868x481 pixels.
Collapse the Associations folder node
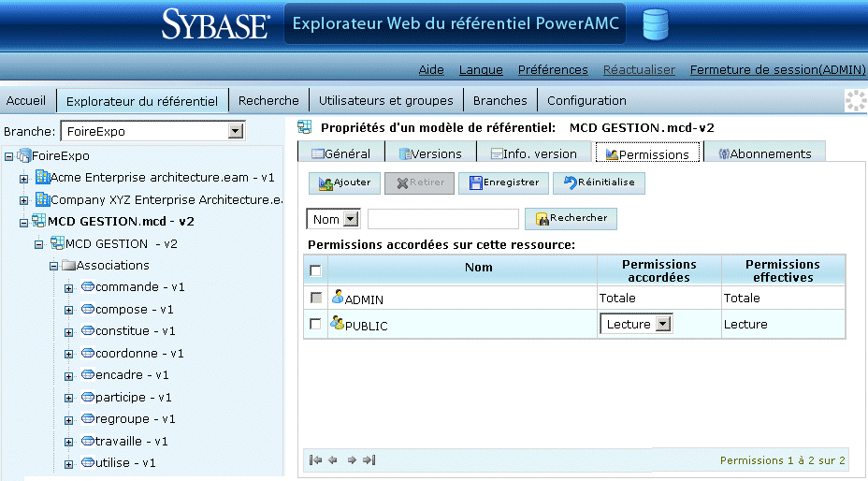coord(53,267)
